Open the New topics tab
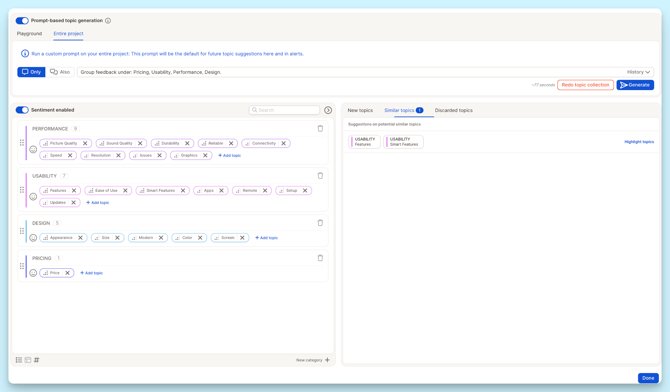The height and width of the screenshot is (392, 670). click(360, 110)
